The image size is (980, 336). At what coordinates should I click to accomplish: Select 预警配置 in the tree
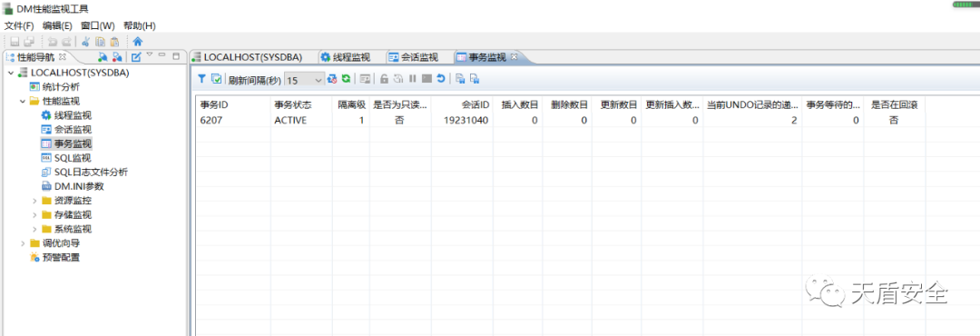(61, 257)
